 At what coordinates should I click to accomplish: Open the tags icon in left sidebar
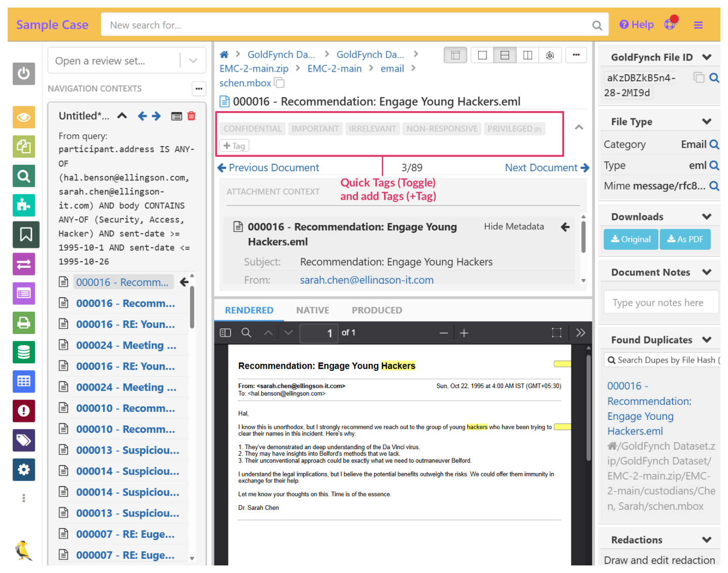[x=24, y=440]
